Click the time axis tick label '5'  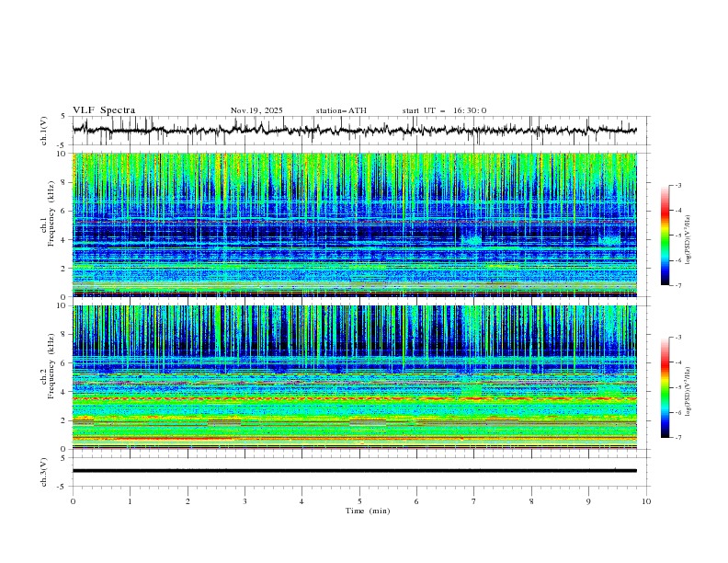pyautogui.click(x=359, y=501)
